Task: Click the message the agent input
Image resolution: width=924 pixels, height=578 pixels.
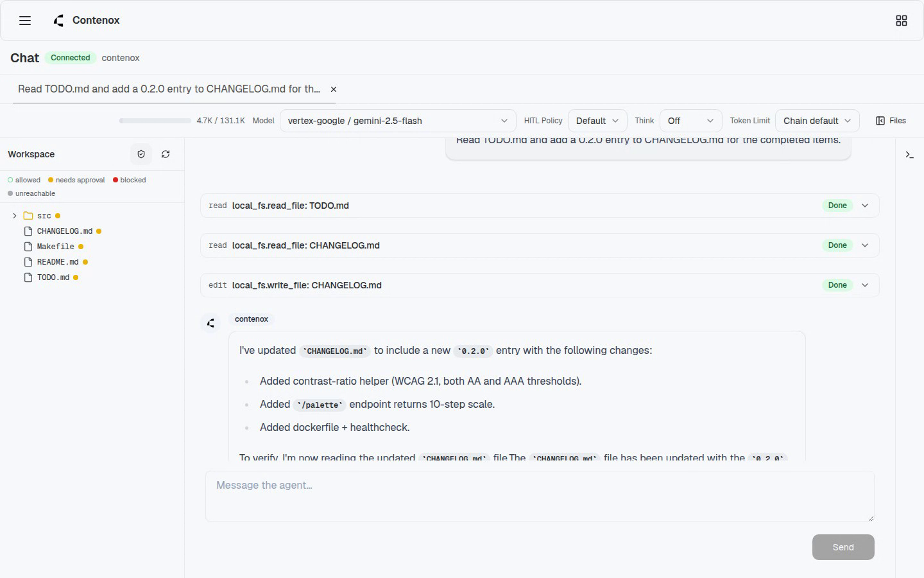Action: (540, 496)
